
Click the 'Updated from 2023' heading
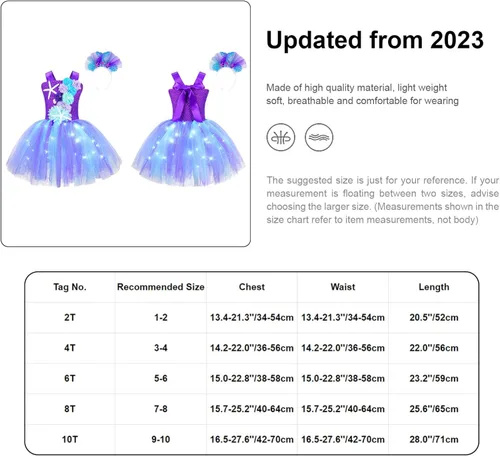pyautogui.click(x=375, y=40)
